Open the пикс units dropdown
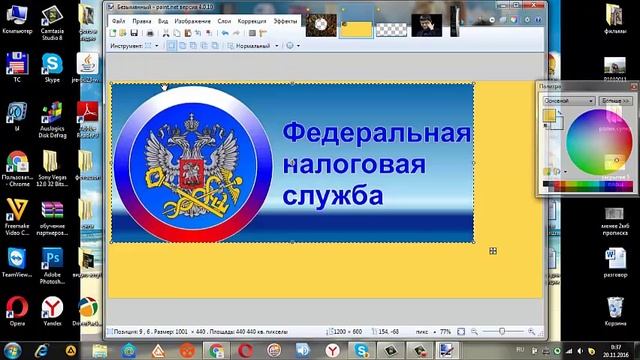Image resolution: width=640 pixels, height=360 pixels. [x=426, y=332]
